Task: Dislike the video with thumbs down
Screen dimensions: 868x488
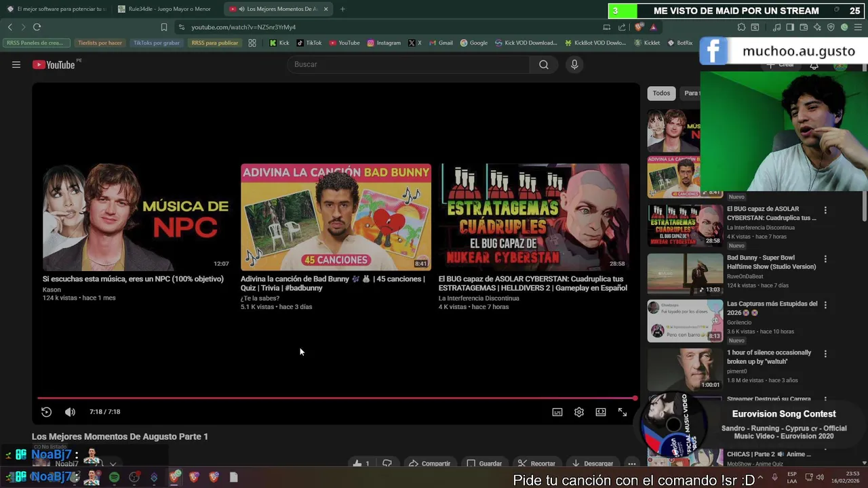Action: coord(387,464)
